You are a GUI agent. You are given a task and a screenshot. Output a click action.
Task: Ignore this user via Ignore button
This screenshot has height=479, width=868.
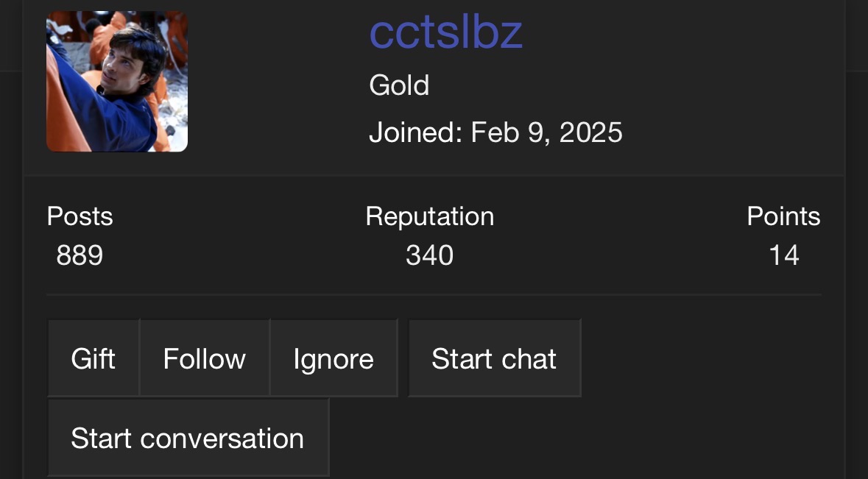pyautogui.click(x=334, y=358)
